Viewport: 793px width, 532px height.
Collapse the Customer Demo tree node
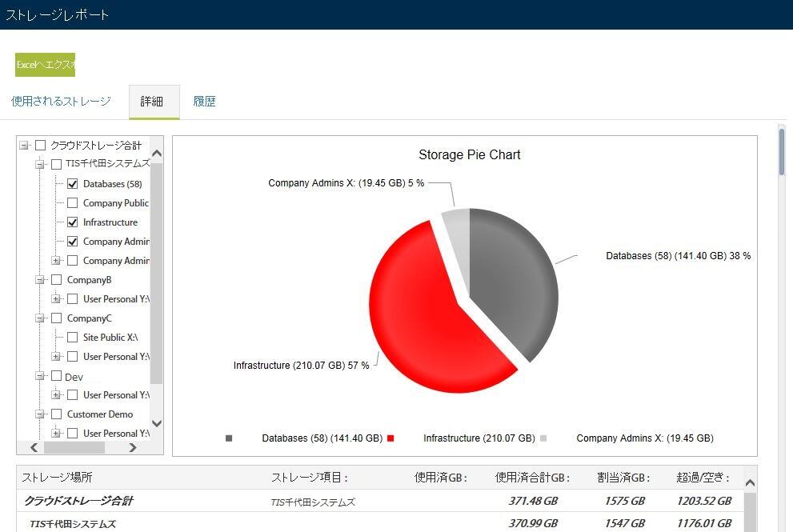click(x=40, y=414)
